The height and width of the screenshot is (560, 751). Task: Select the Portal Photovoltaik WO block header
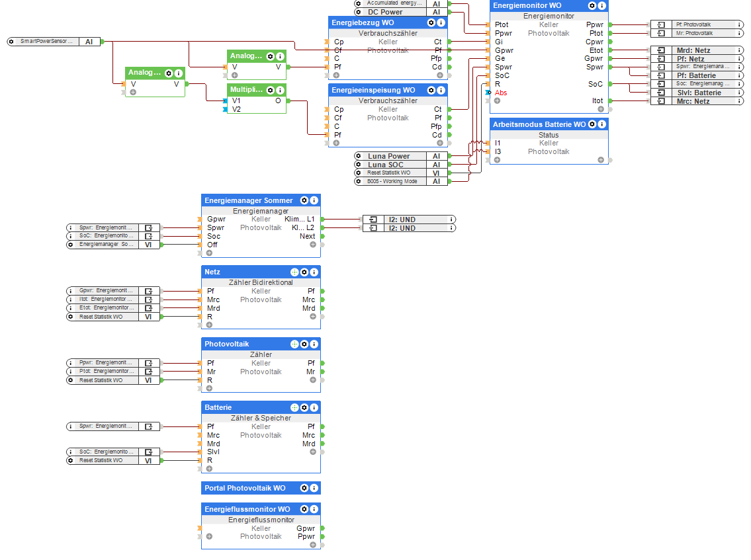[261, 488]
